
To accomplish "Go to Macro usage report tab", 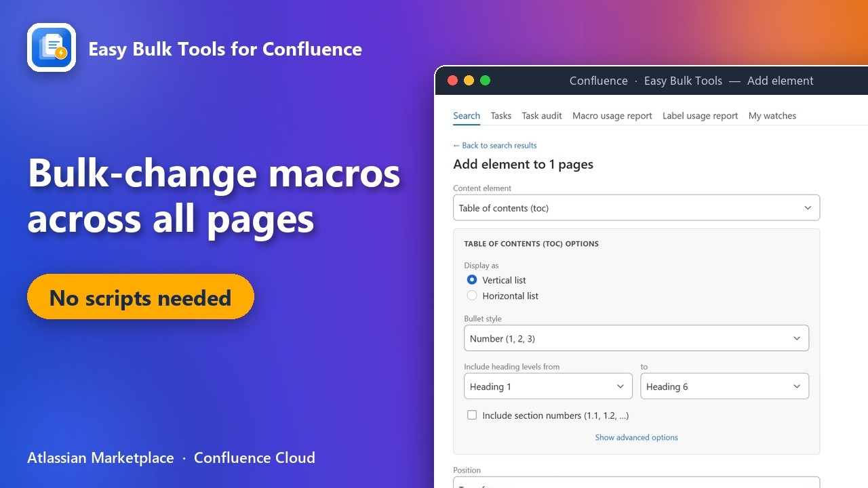I will pos(612,116).
